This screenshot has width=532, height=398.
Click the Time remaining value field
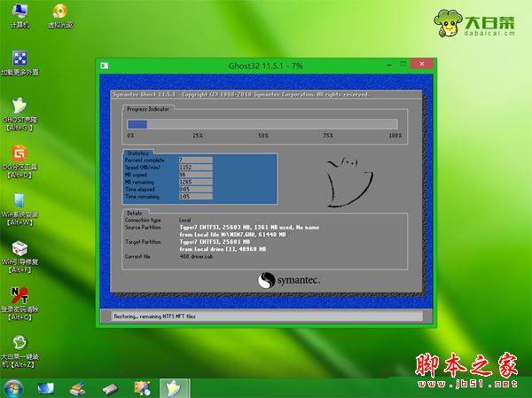[x=196, y=197]
